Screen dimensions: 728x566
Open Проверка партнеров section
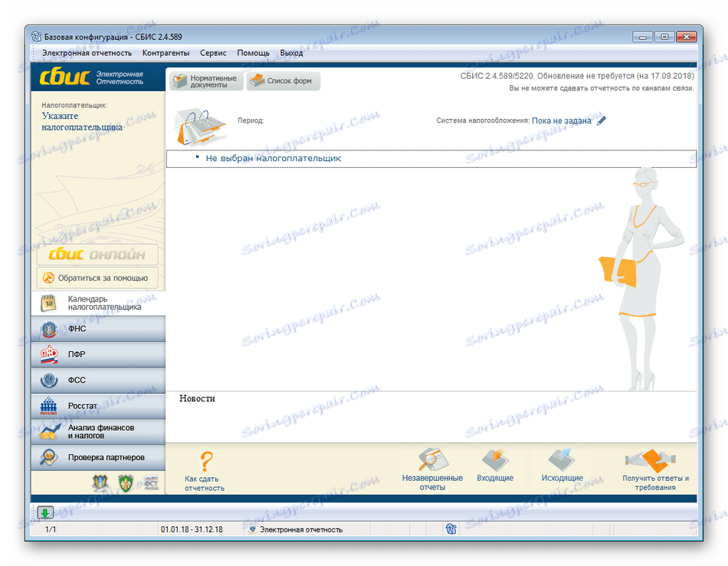click(98, 458)
